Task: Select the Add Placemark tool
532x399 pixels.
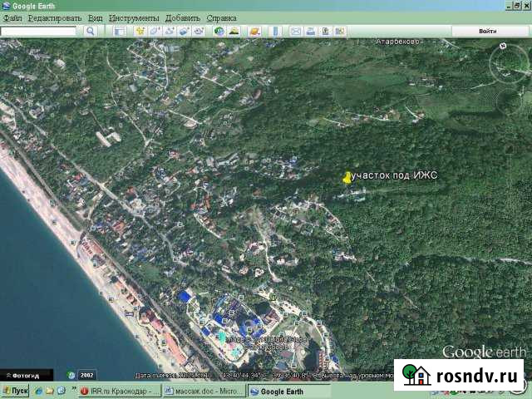Action: pyautogui.click(x=140, y=31)
